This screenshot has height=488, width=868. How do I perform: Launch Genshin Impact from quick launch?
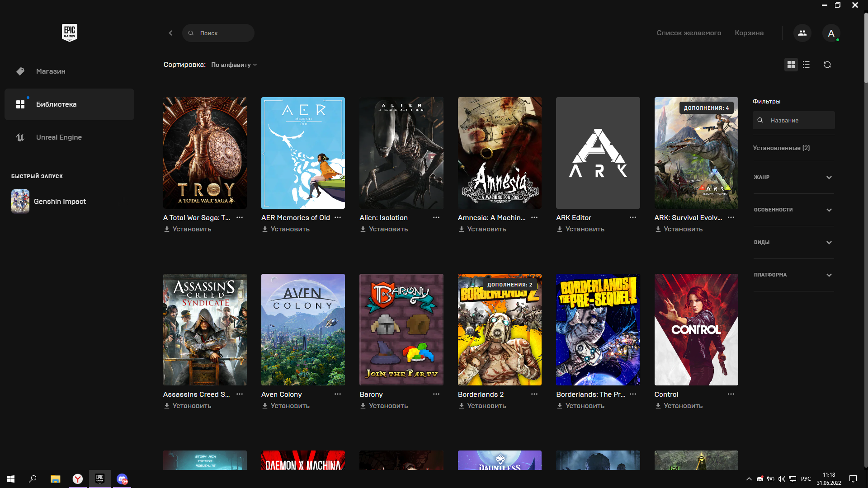[x=49, y=201]
